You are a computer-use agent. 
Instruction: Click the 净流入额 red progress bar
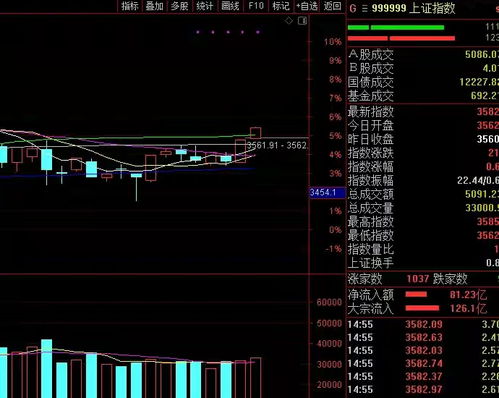click(x=416, y=294)
